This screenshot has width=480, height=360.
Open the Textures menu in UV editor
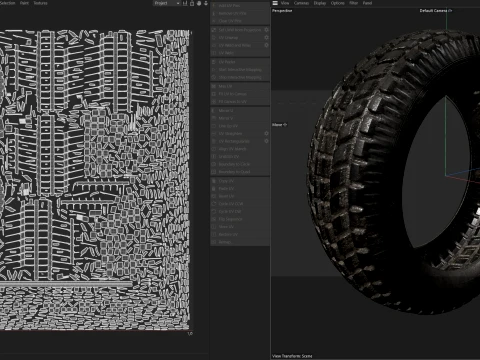click(x=40, y=3)
